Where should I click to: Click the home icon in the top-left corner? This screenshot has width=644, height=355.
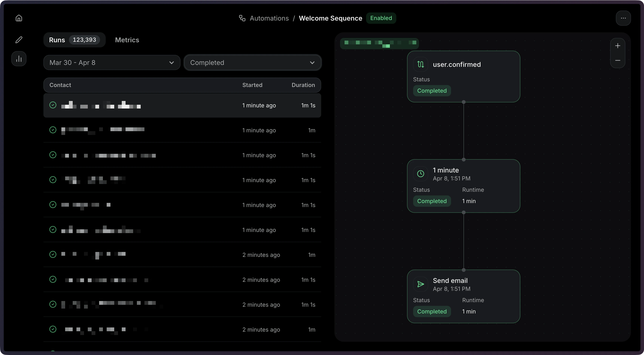(19, 18)
